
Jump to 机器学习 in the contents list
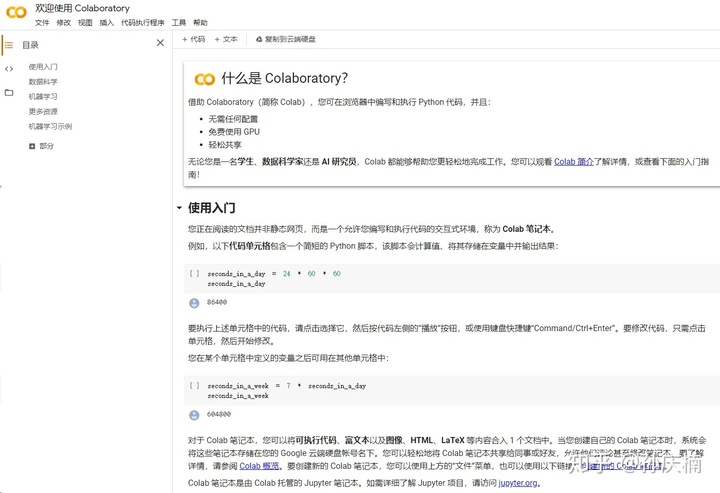tap(43, 96)
